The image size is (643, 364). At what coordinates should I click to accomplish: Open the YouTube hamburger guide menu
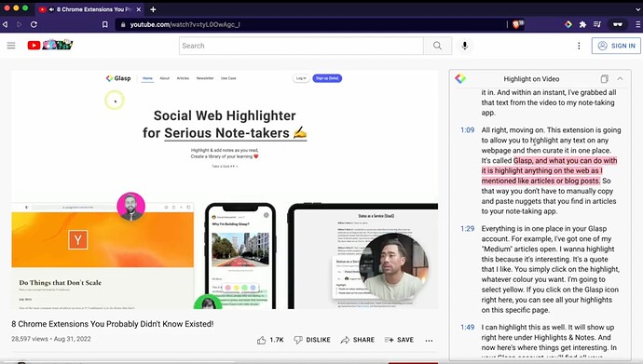click(11, 46)
